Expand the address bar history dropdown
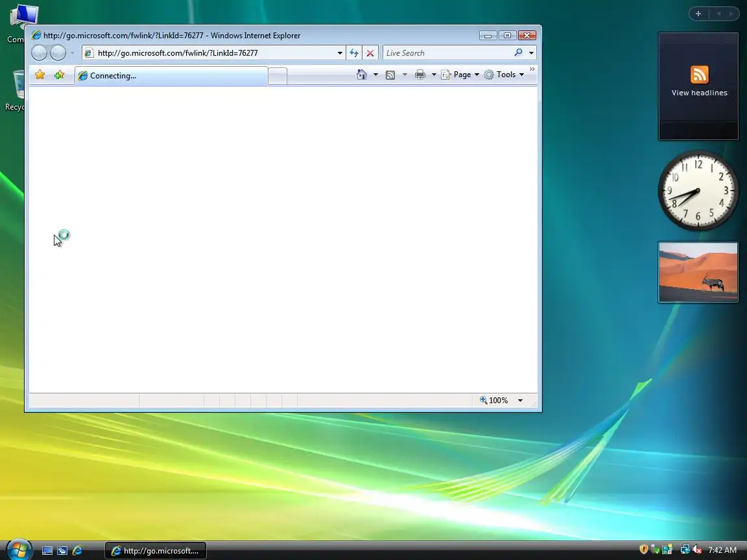The height and width of the screenshot is (560, 747). click(340, 53)
